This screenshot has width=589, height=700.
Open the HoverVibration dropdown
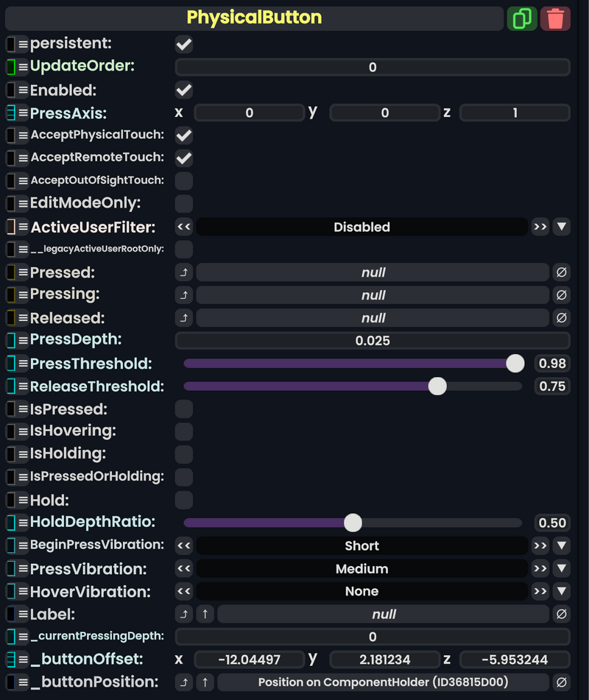pyautogui.click(x=562, y=591)
